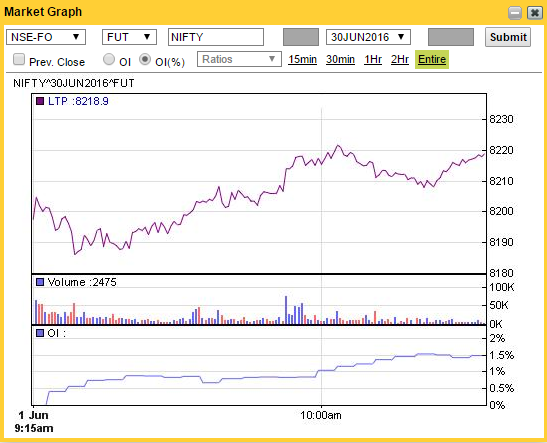Click the Submit button
Image resolution: width=547 pixels, height=443 pixels.
tap(508, 37)
